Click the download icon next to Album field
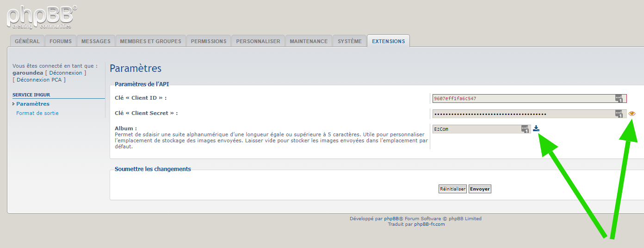This screenshot has width=644, height=248. pos(536,128)
